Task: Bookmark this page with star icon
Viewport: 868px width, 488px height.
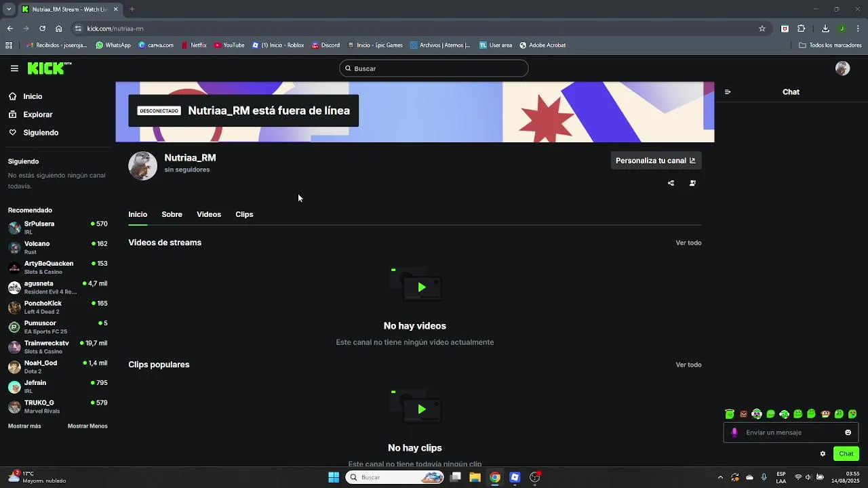Action: (762, 28)
